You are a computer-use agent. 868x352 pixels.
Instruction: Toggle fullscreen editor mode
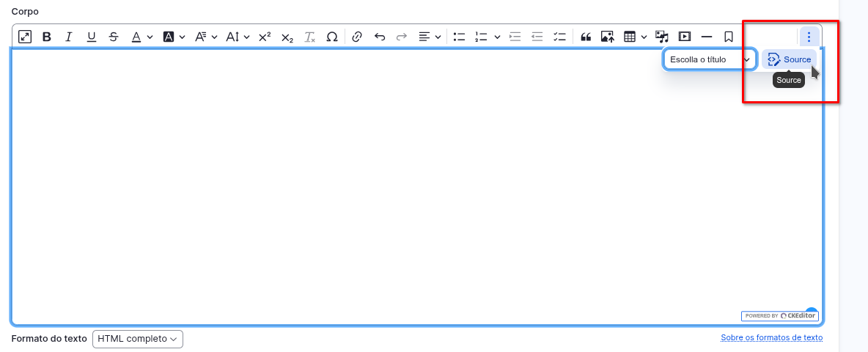(25, 37)
